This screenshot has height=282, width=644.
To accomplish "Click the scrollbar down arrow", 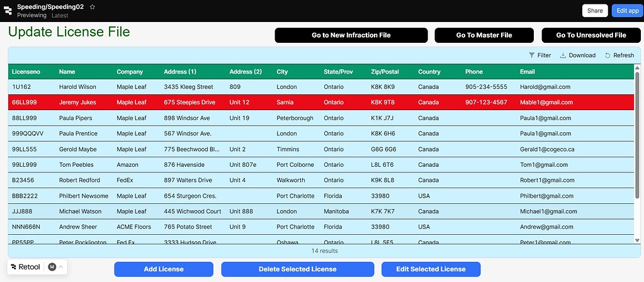I will pos(638,240).
